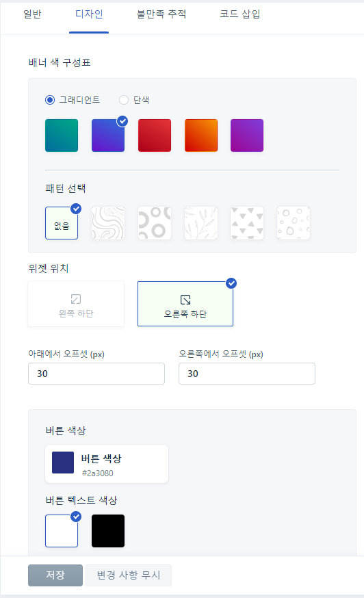Click the 저장 button
The image size is (364, 598).
click(x=55, y=575)
